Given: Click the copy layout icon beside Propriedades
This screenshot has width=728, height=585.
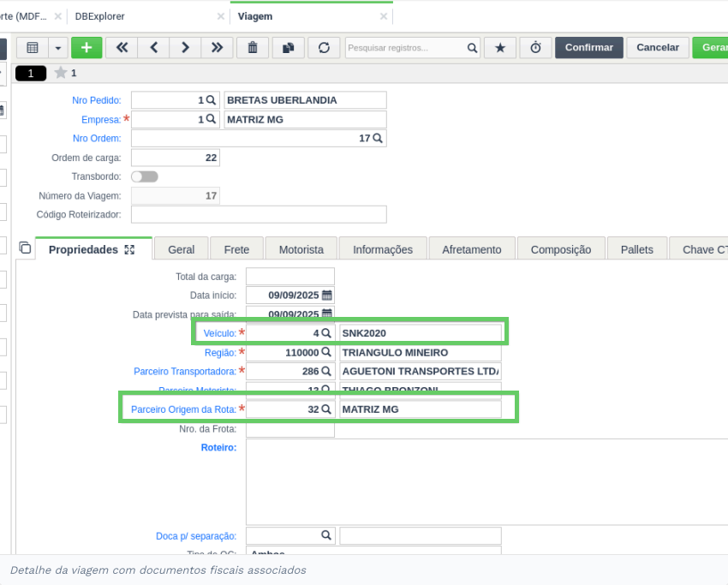Looking at the screenshot, I should [x=25, y=248].
